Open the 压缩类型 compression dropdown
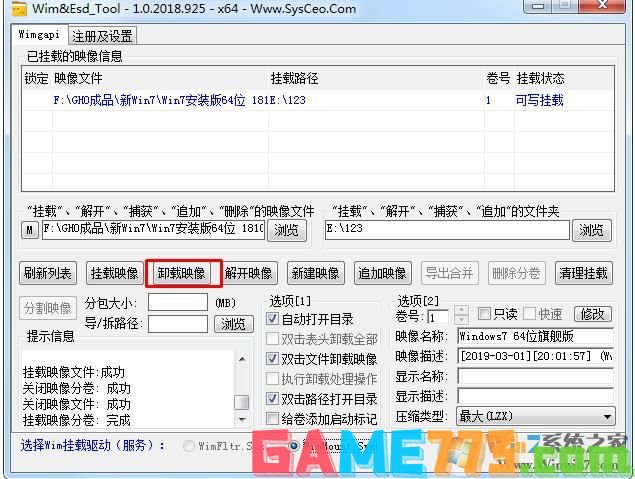Viewport: 635px width, 479px height. (535, 416)
